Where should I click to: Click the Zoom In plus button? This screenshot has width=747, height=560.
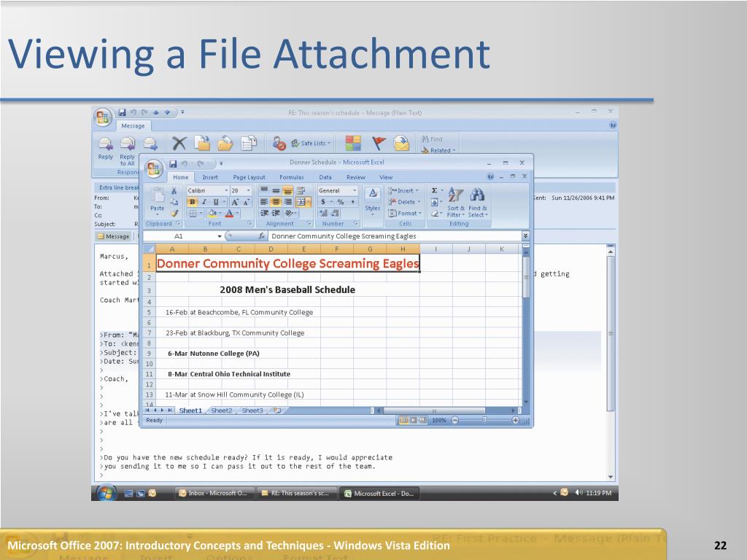point(516,420)
